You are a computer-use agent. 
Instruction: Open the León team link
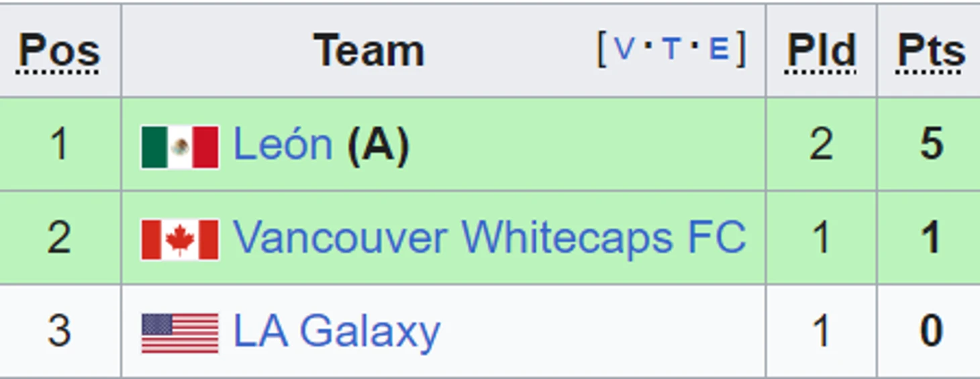pos(283,144)
